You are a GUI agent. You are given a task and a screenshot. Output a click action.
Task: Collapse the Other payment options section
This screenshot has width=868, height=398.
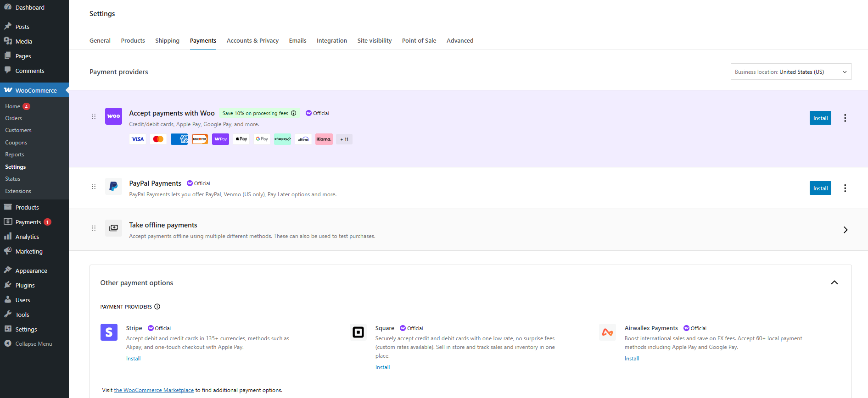[834, 282]
